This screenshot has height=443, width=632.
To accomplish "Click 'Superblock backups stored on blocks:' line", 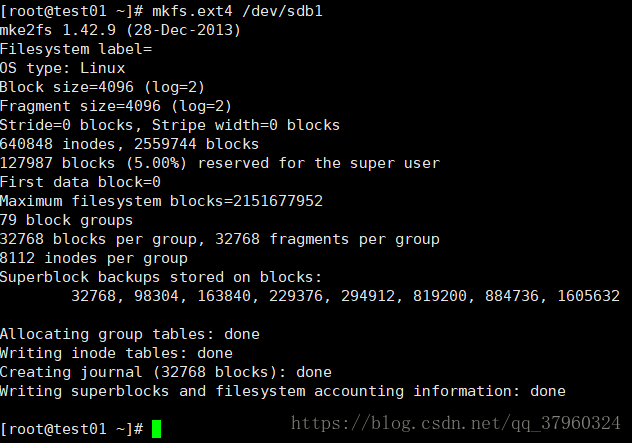I will pyautogui.click(x=161, y=277).
